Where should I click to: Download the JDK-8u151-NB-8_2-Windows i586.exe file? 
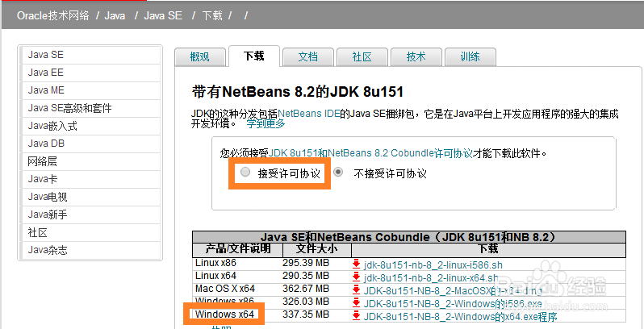pyautogui.click(x=453, y=304)
